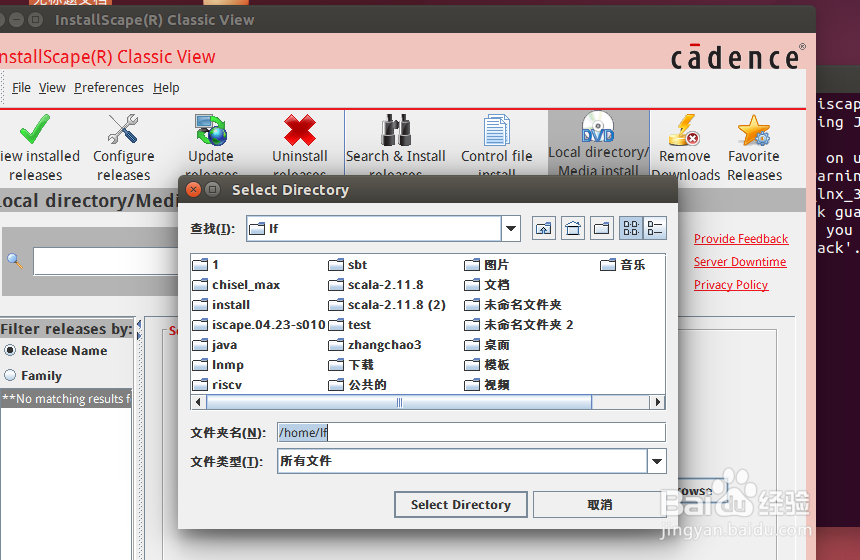Select the zhangchao3 folder
Viewport: 860px width, 560px height.
point(375,345)
